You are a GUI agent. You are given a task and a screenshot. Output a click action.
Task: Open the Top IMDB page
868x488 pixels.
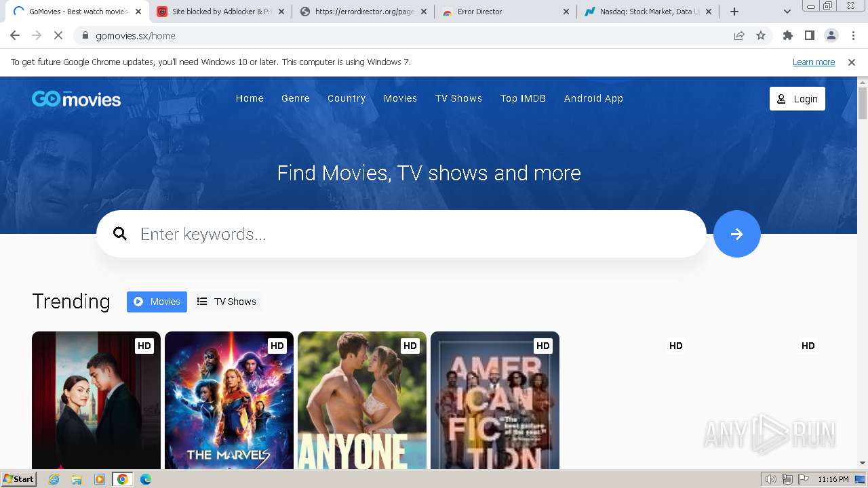click(523, 98)
